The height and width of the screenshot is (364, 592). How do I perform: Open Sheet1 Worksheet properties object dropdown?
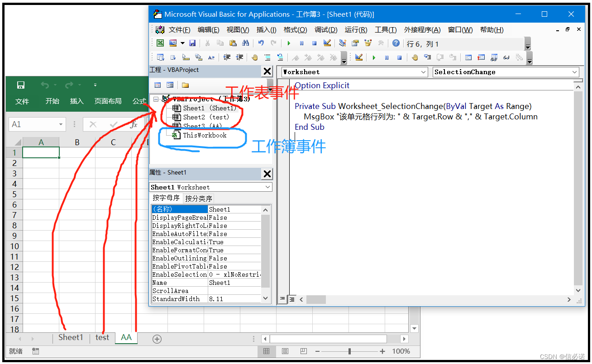pyautogui.click(x=268, y=187)
